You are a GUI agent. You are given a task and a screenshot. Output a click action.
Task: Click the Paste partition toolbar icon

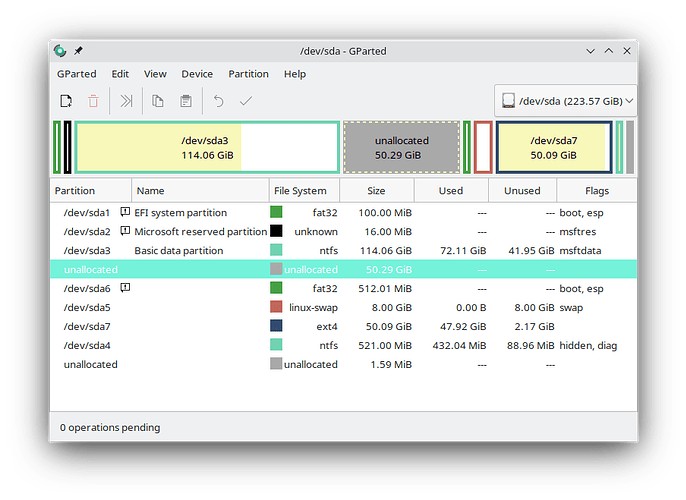tap(186, 101)
